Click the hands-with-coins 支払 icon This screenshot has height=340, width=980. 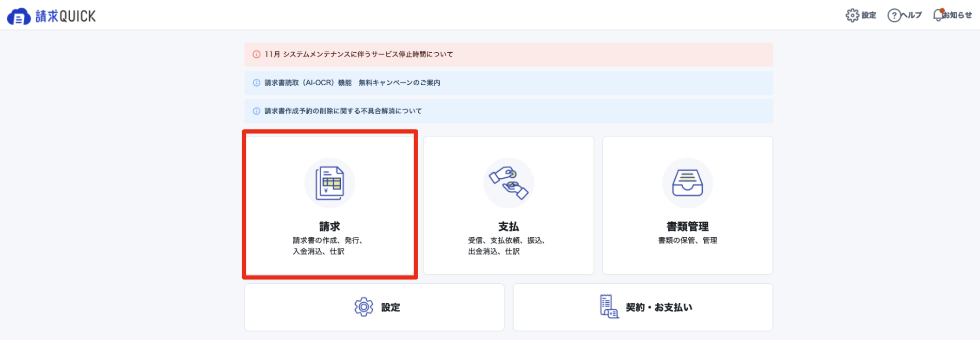[509, 183]
